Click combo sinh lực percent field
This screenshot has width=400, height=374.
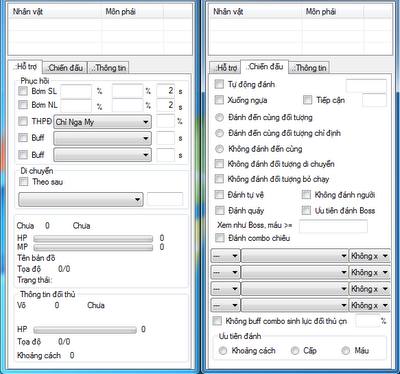[367, 321]
